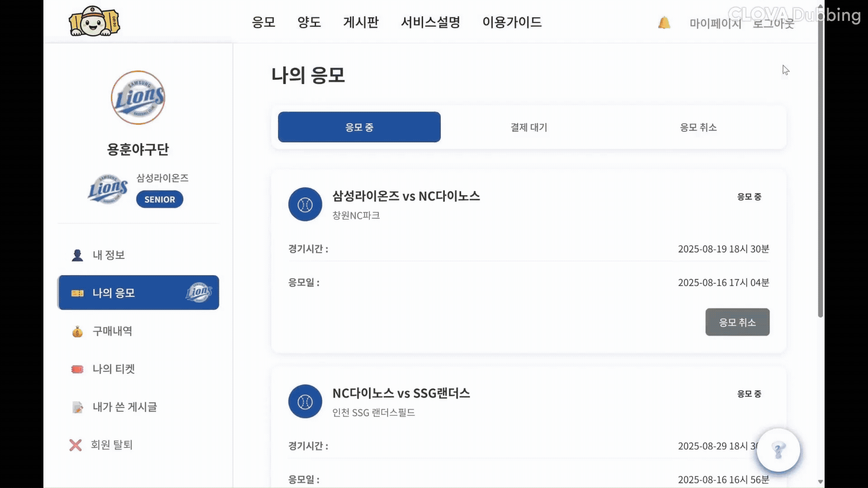This screenshot has height=488, width=868.
Task: Click 응모 취소 for the Samsung Lions game
Action: [x=737, y=322]
